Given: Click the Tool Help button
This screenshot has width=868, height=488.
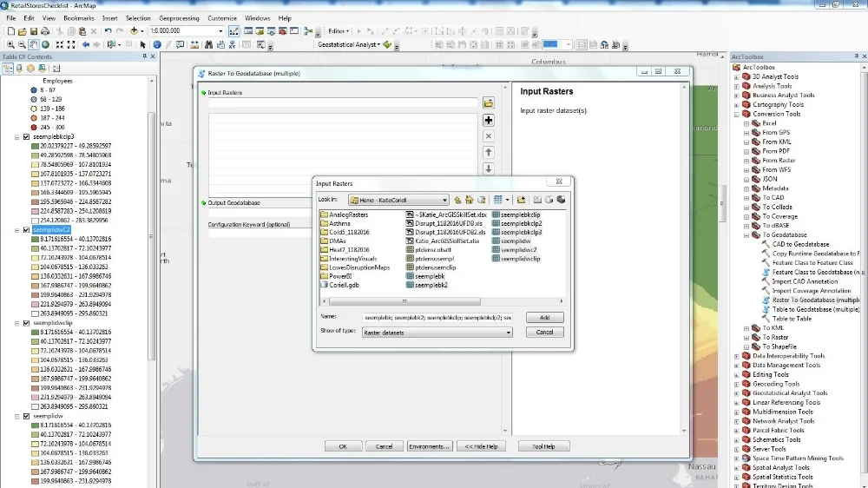Looking at the screenshot, I should click(x=543, y=446).
